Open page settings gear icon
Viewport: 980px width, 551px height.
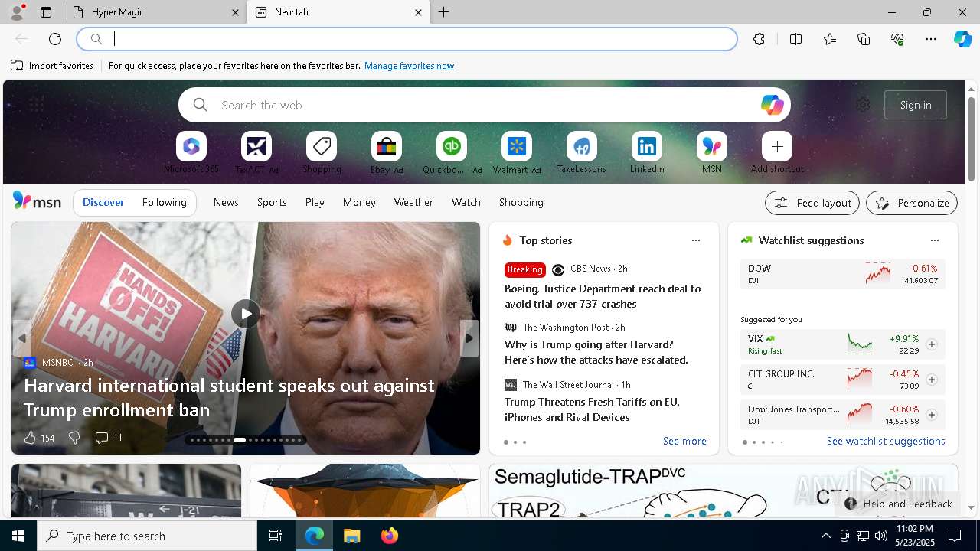[x=863, y=105]
